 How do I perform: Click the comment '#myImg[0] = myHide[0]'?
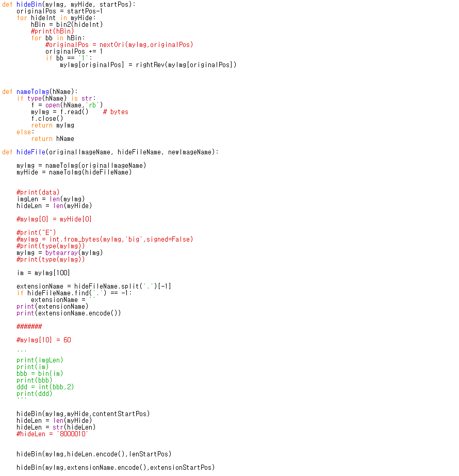(x=54, y=219)
